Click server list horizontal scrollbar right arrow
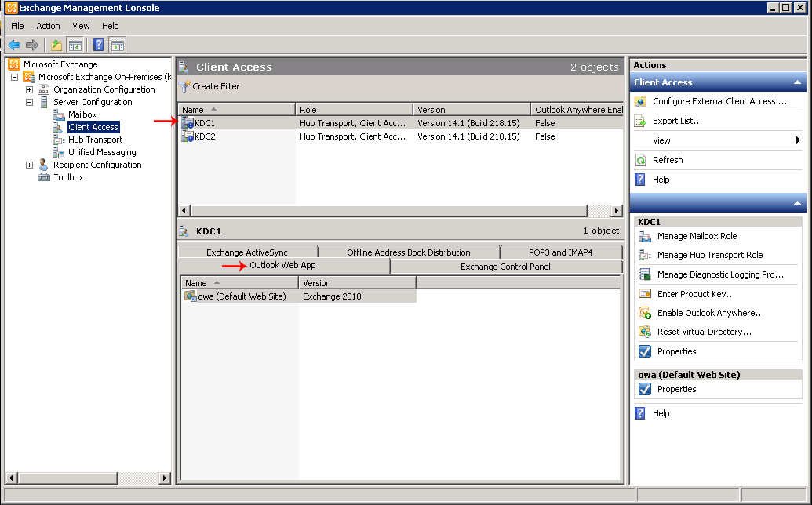The width and height of the screenshot is (812, 505). (x=616, y=211)
